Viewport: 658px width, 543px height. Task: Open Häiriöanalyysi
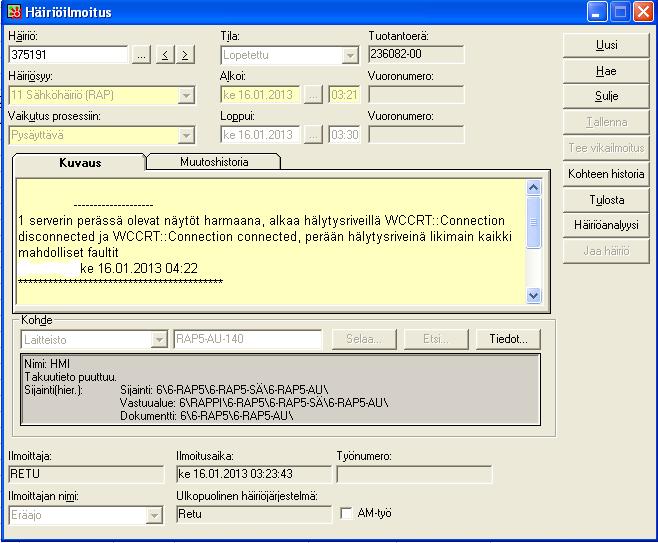click(606, 225)
